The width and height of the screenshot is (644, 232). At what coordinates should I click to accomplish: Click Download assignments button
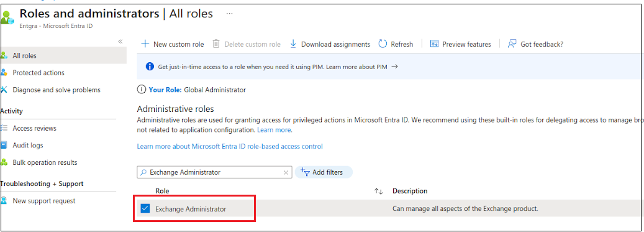330,44
